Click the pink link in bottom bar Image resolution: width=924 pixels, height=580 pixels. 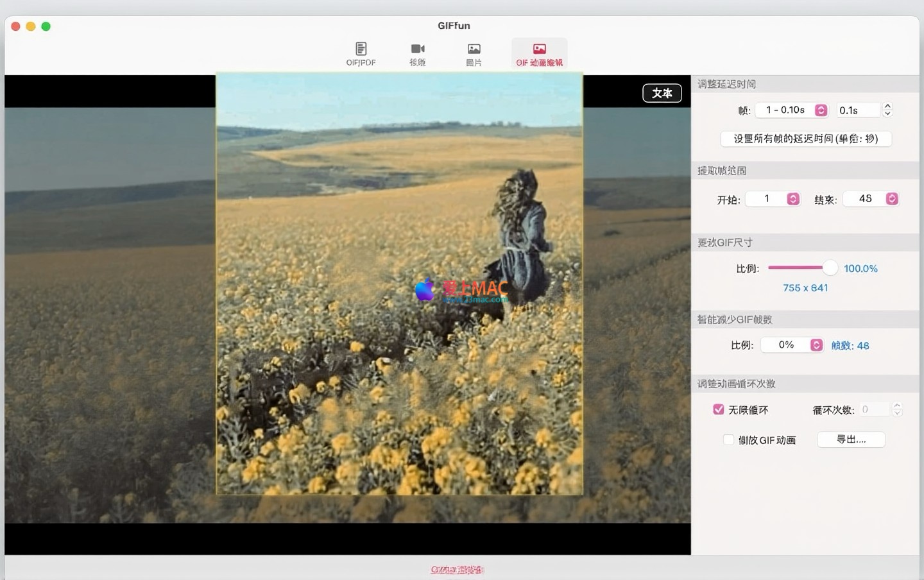point(457,570)
